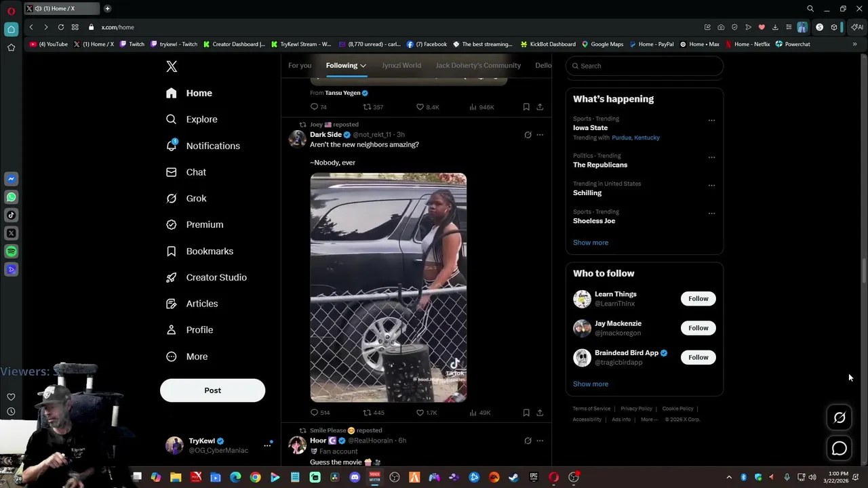Open the Opera address bar
Viewport: 868px width, 488px height.
pyautogui.click(x=393, y=27)
